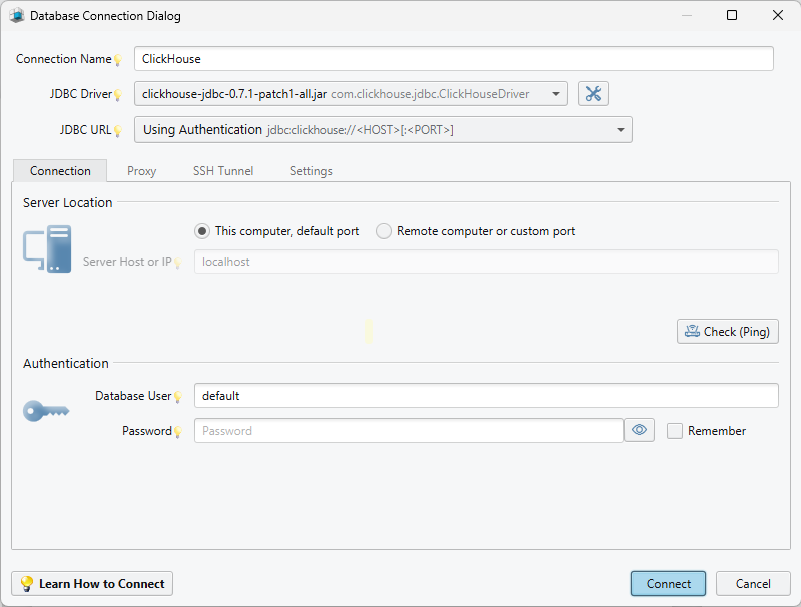Go to the Settings tab

tap(311, 171)
